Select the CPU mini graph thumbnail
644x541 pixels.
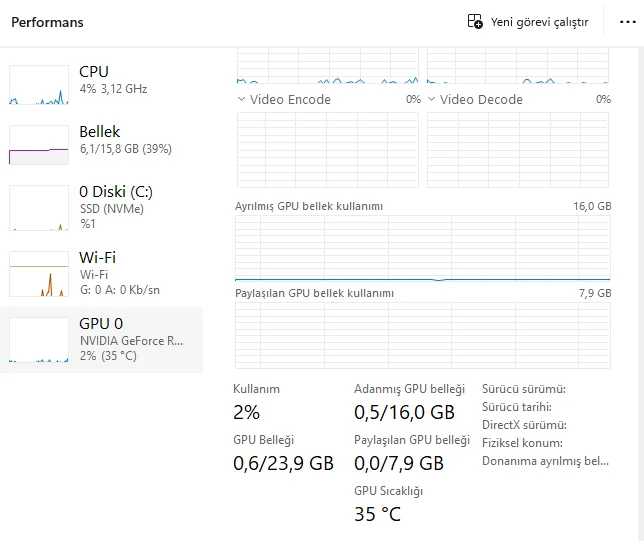41,85
